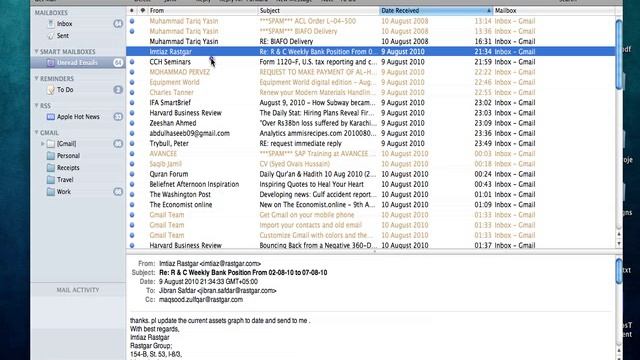Sort by the unread status column header

[132, 11]
